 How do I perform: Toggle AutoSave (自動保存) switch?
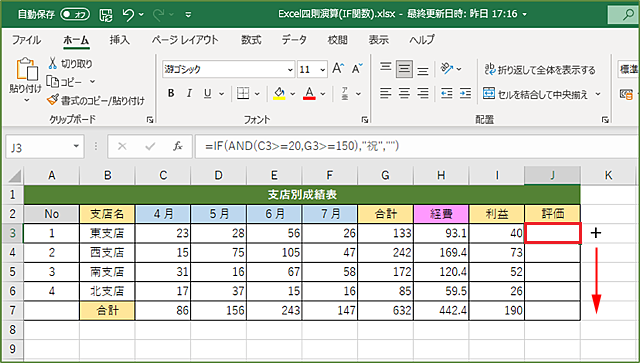click(75, 15)
